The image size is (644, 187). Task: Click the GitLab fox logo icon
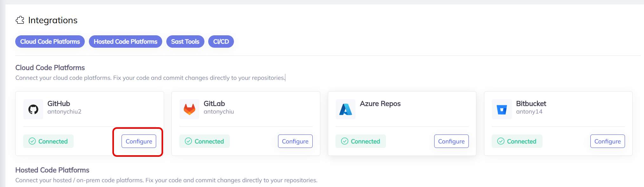(x=189, y=109)
